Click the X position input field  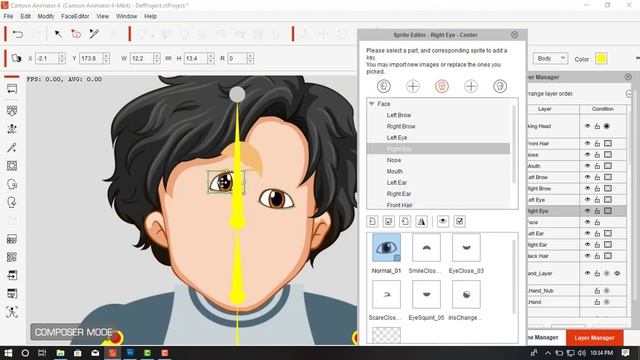pos(47,58)
